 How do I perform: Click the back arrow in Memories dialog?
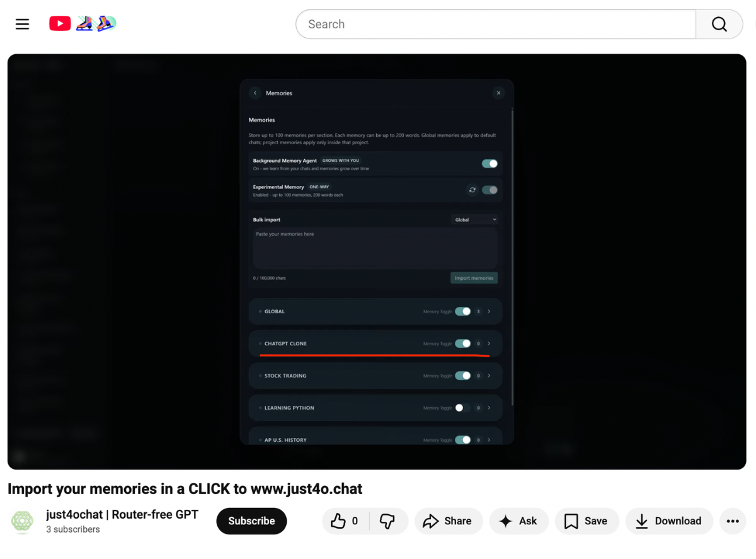pos(255,93)
